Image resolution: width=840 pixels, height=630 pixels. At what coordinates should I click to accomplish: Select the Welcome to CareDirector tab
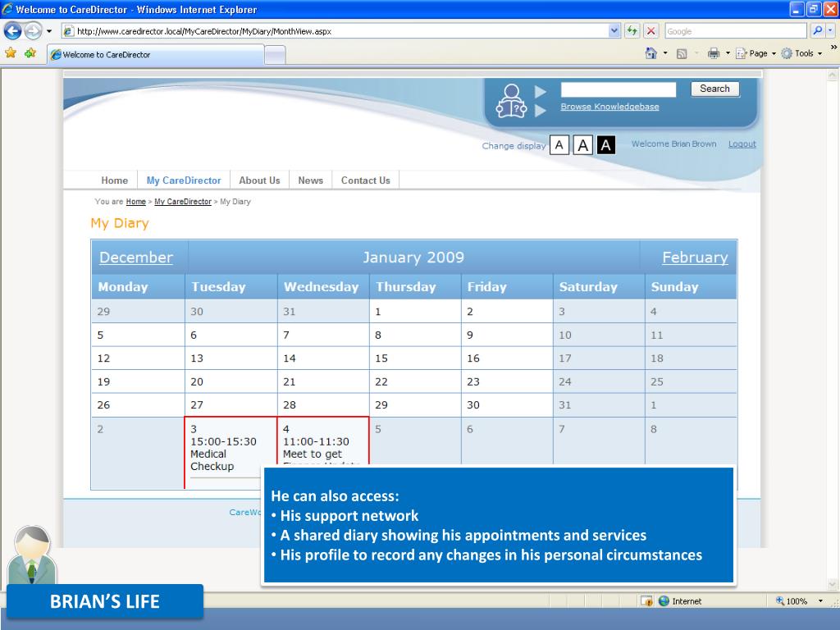[156, 55]
